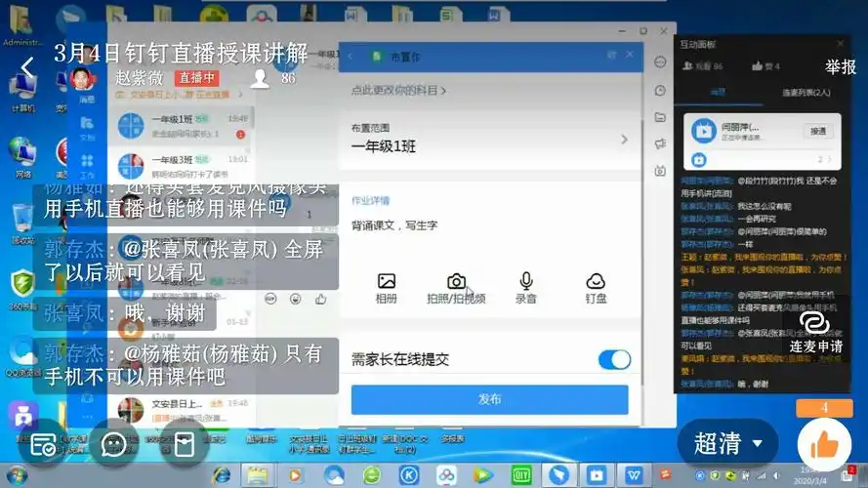Click 接通 to accept the call request
Screen dimensions: 868x488
tap(818, 131)
